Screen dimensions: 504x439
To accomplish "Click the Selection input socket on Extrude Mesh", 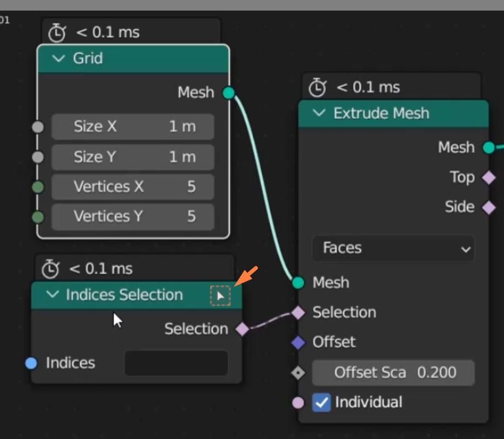I will tap(298, 313).
